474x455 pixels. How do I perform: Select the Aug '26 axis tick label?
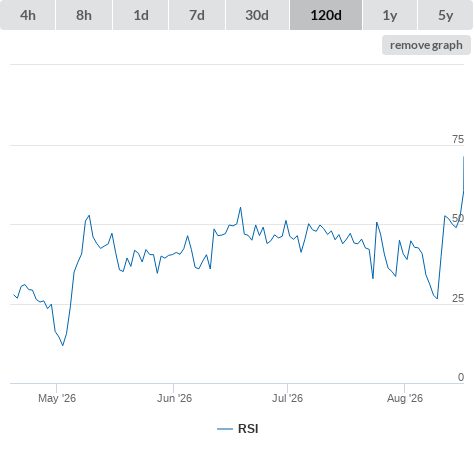(405, 398)
